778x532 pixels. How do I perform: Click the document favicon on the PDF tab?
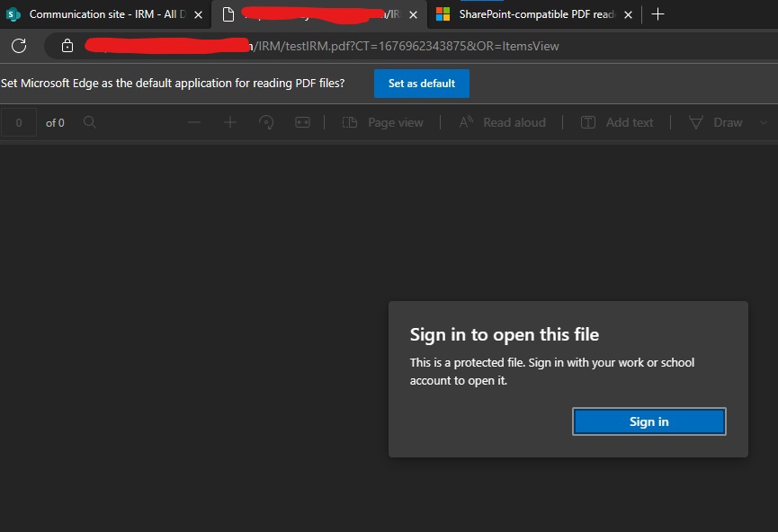(228, 15)
